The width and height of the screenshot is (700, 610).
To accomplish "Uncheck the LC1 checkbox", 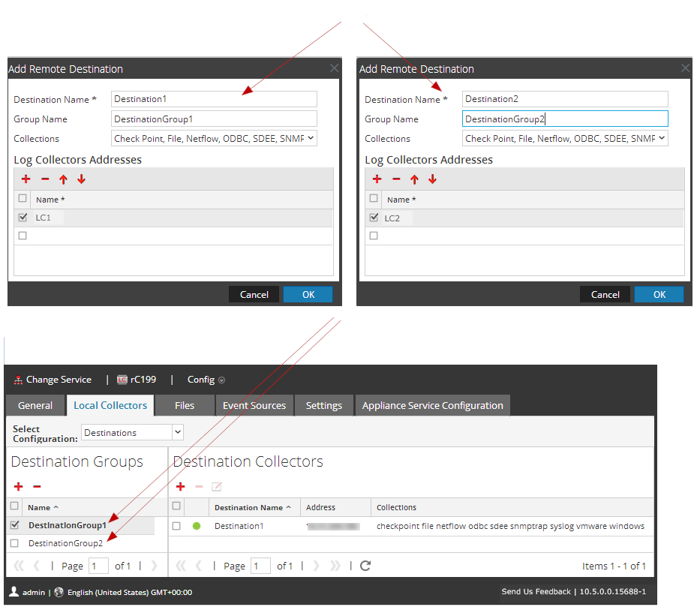I will [x=23, y=218].
